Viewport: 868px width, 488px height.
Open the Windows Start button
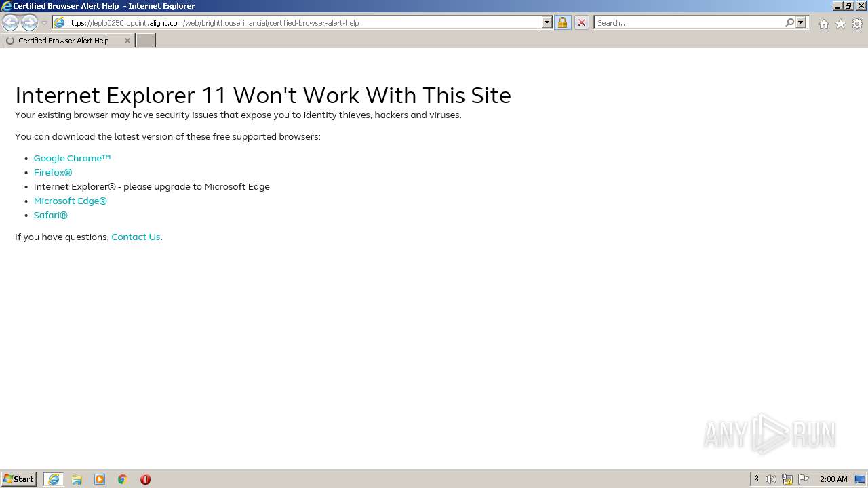[18, 479]
